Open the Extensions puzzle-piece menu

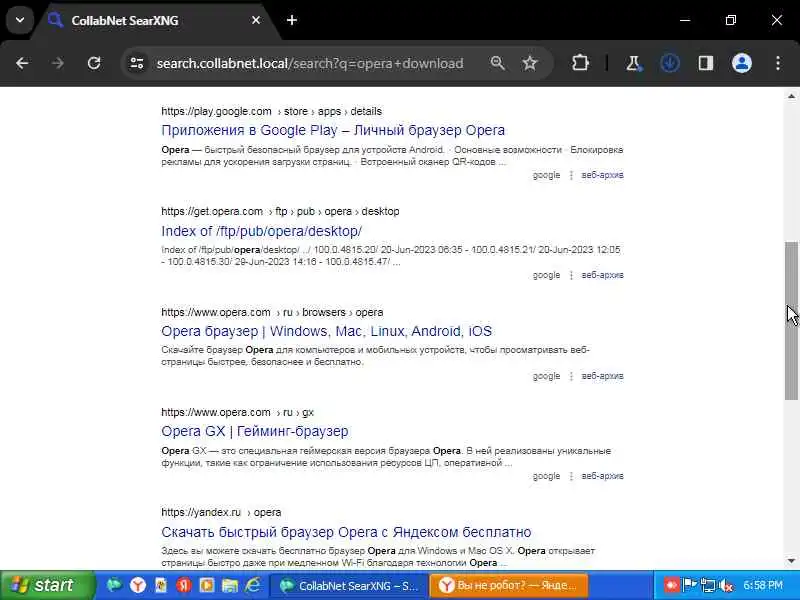[x=580, y=63]
